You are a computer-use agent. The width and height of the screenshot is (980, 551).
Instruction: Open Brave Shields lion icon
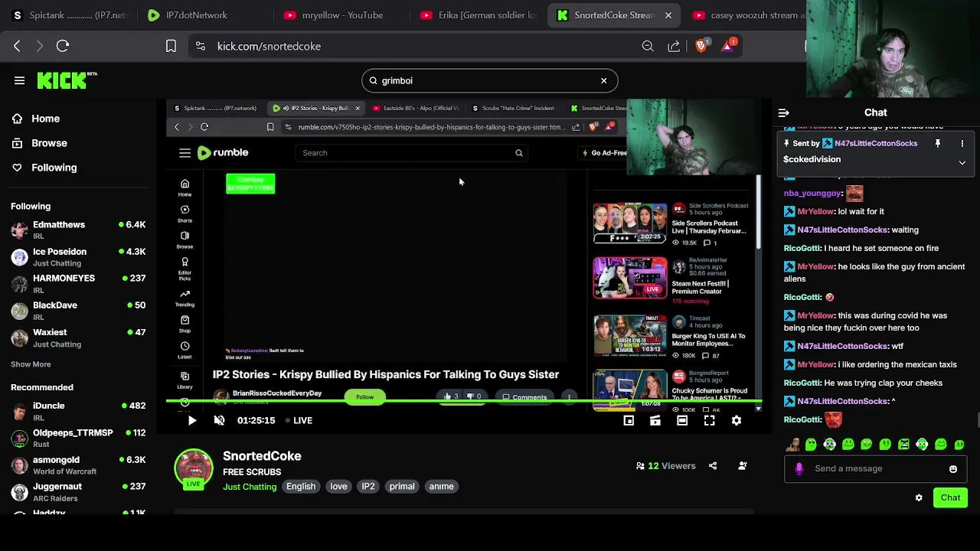pos(701,46)
